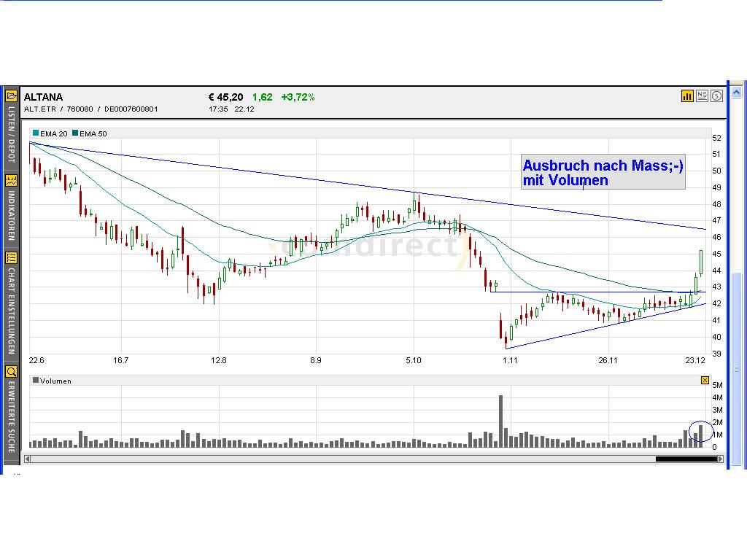Screen dimensions: 747x560
Task: Click the 23.12 date axis label
Action: click(x=695, y=360)
